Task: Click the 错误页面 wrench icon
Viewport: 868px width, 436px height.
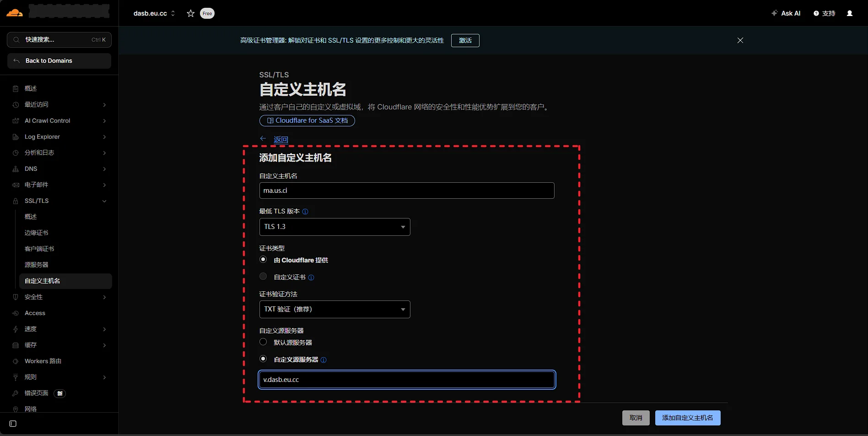Action: (x=16, y=393)
